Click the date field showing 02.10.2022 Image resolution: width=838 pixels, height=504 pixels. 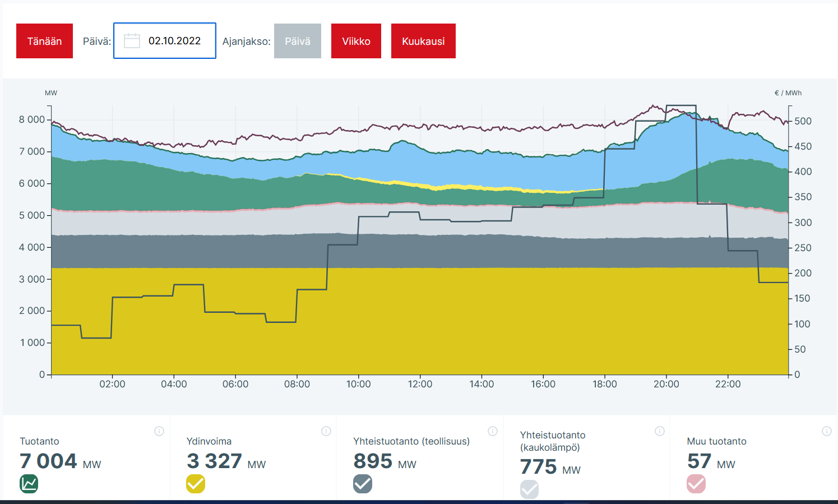174,41
